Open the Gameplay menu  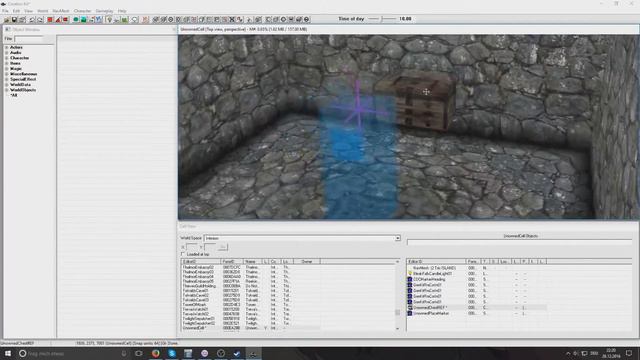(x=104, y=11)
